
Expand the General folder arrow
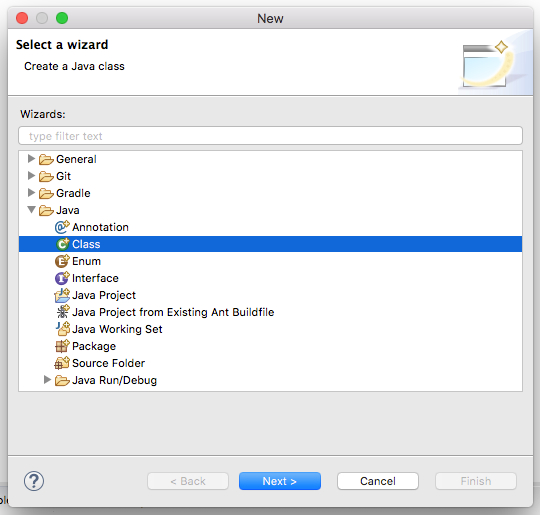pos(31,158)
